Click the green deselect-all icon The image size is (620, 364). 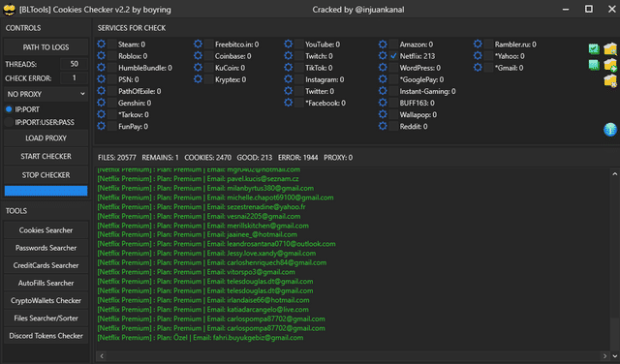[x=594, y=65]
